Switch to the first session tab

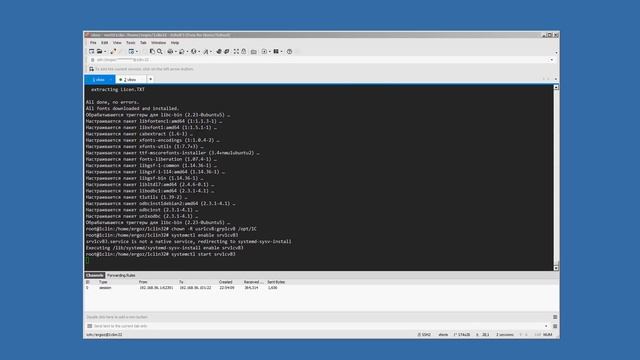100,80
